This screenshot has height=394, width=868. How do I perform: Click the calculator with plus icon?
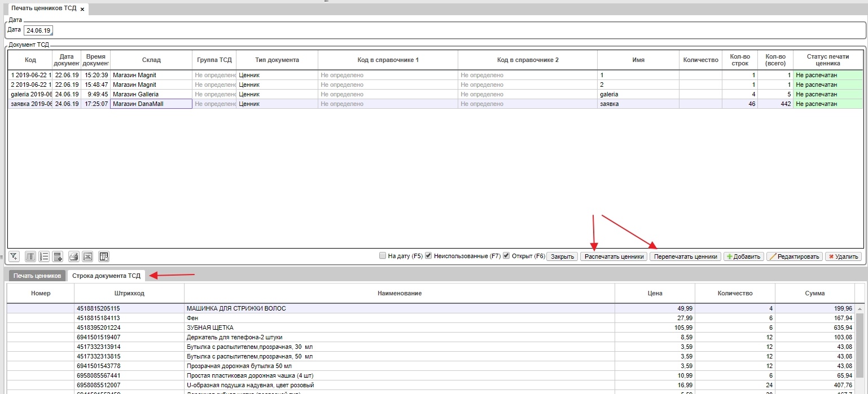(57, 256)
